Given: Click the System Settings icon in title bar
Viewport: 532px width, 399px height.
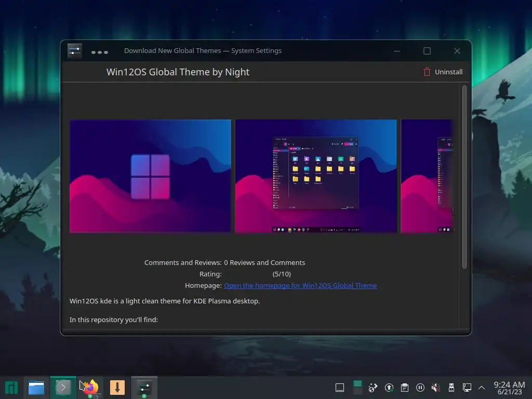Looking at the screenshot, I should [75, 51].
